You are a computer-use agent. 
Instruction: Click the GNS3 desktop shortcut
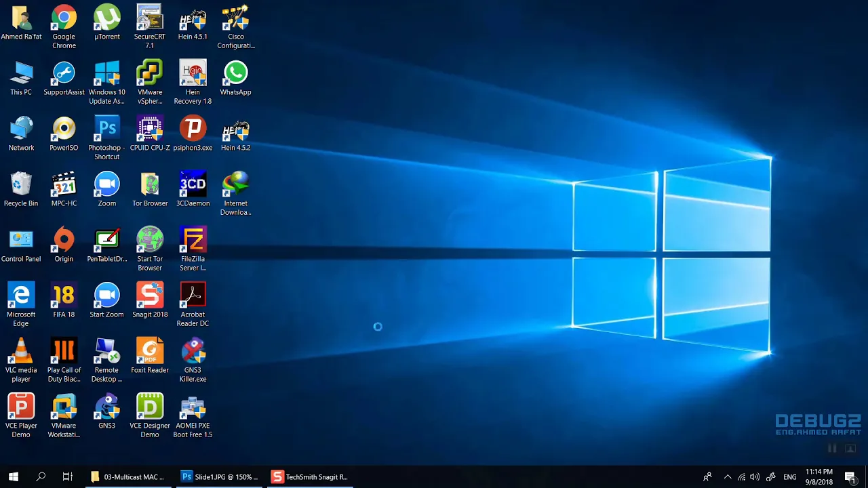point(106,411)
